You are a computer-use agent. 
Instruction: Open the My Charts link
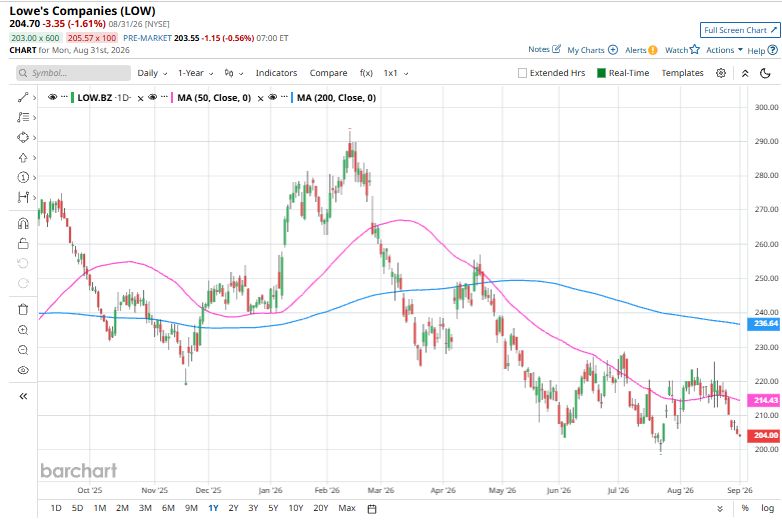[592, 50]
